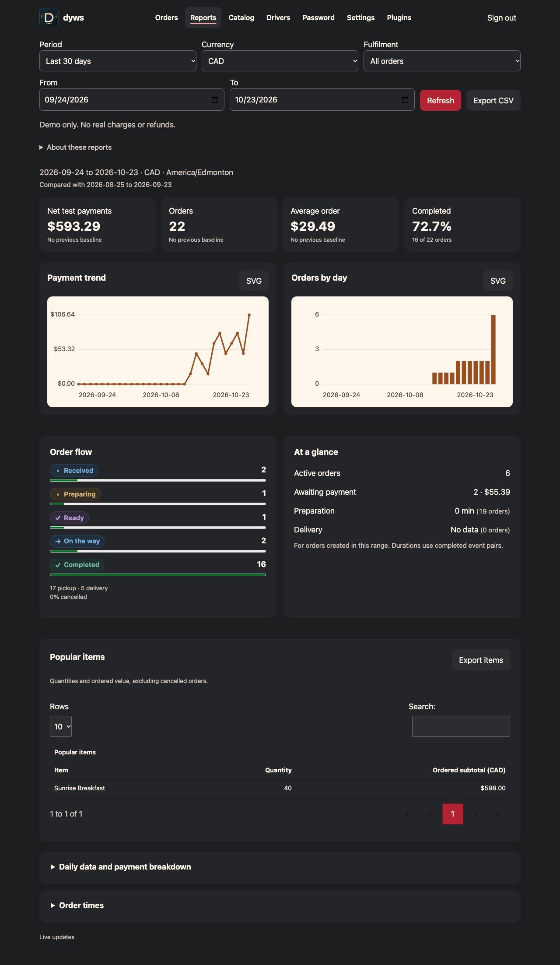This screenshot has width=560, height=965.
Task: Click the Sign out link
Action: pyautogui.click(x=502, y=18)
